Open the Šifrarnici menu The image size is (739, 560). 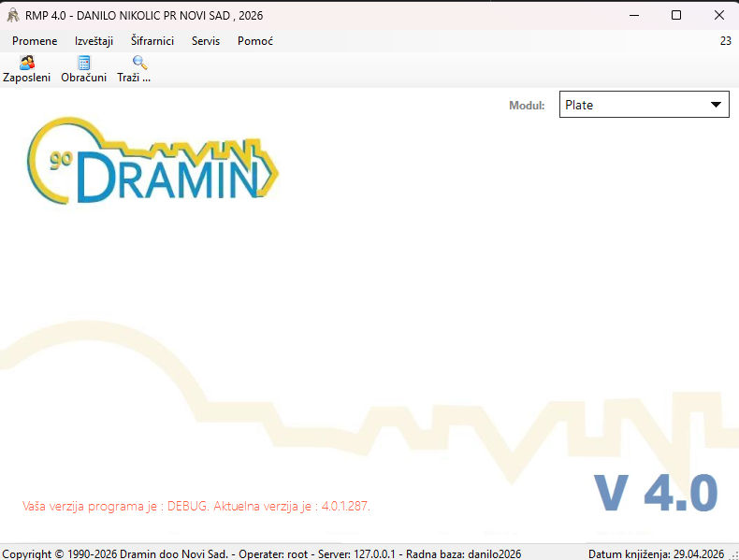click(152, 41)
